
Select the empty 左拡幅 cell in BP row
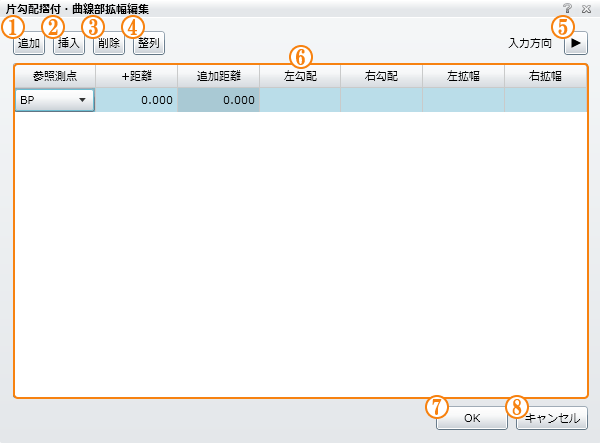pyautogui.click(x=463, y=100)
